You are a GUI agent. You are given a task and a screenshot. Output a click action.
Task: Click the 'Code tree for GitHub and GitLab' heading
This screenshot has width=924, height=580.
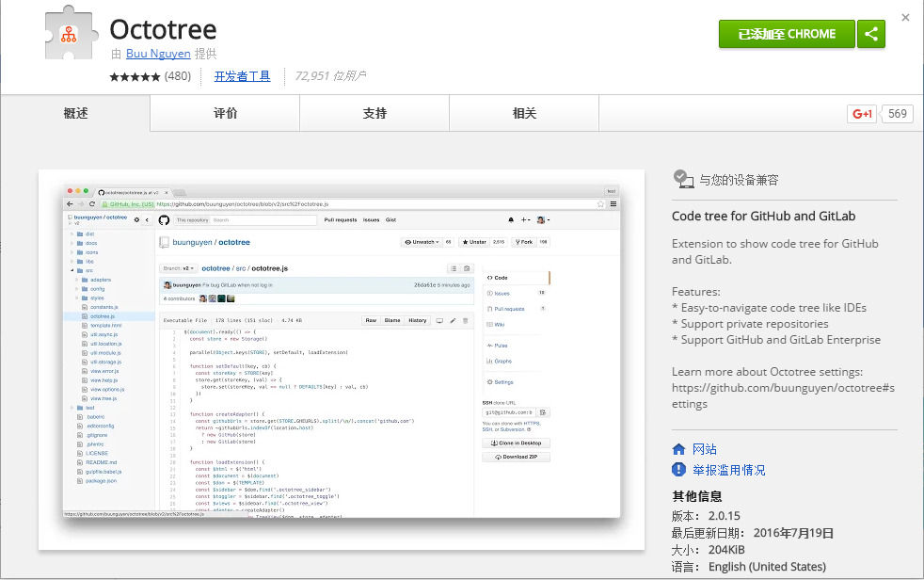tap(764, 216)
